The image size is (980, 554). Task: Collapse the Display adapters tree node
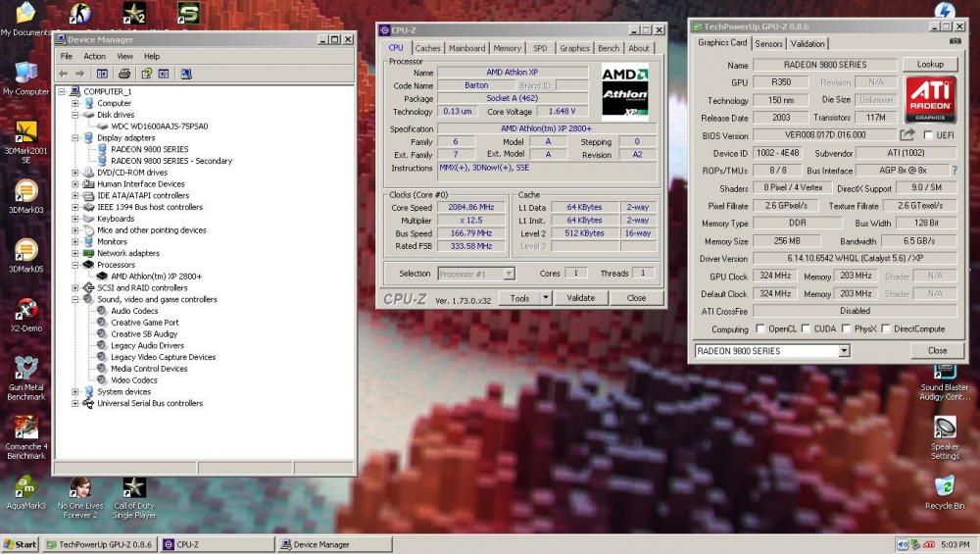(75, 138)
